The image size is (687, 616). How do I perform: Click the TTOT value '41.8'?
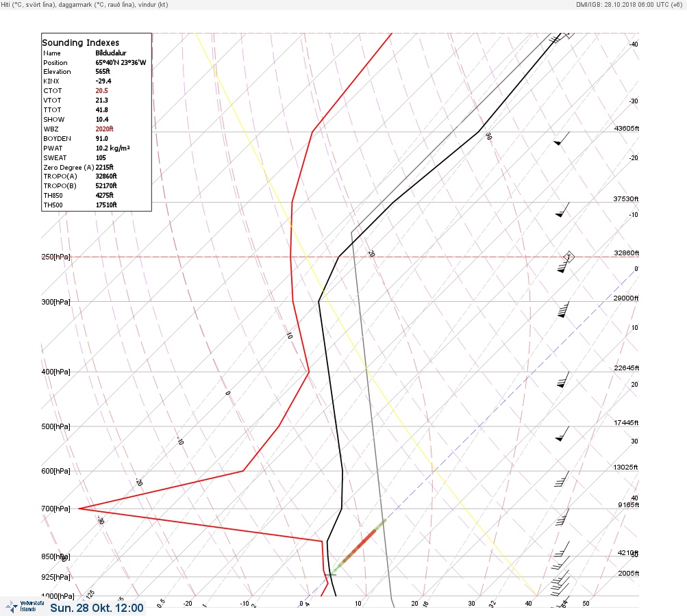point(101,110)
